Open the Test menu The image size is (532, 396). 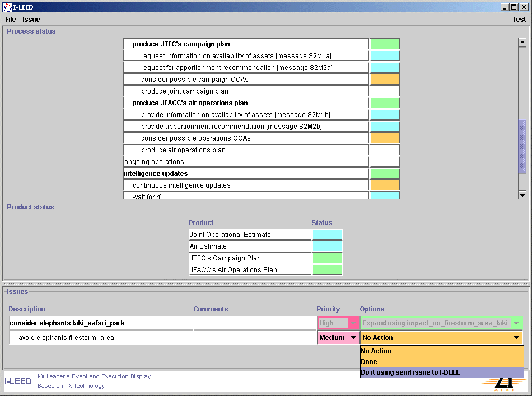tap(519, 20)
